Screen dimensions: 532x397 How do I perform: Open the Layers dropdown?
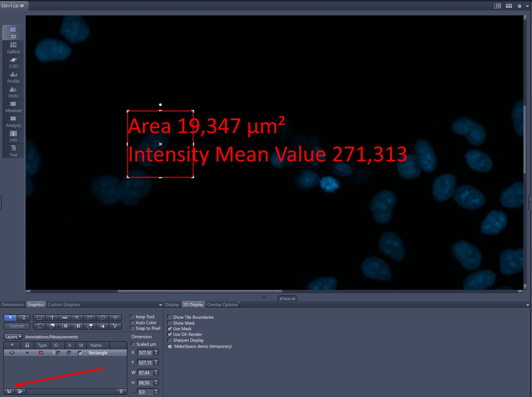(x=12, y=337)
